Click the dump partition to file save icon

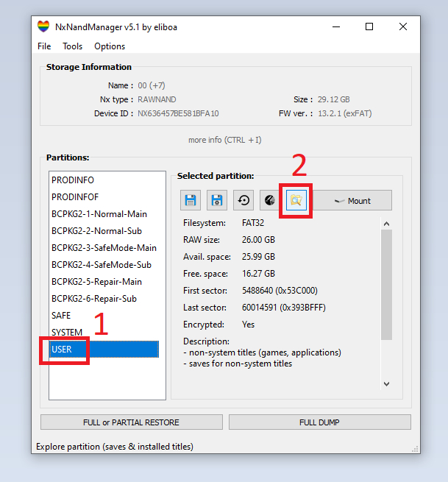(191, 200)
